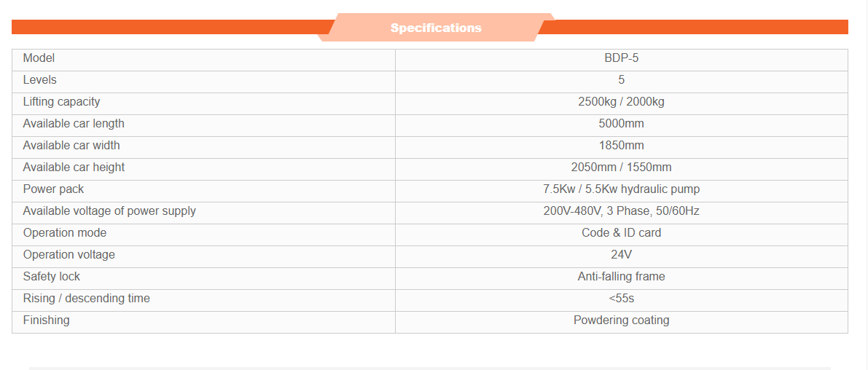The image size is (868, 370).
Task: Select the 1850mm width value
Action: point(621,146)
